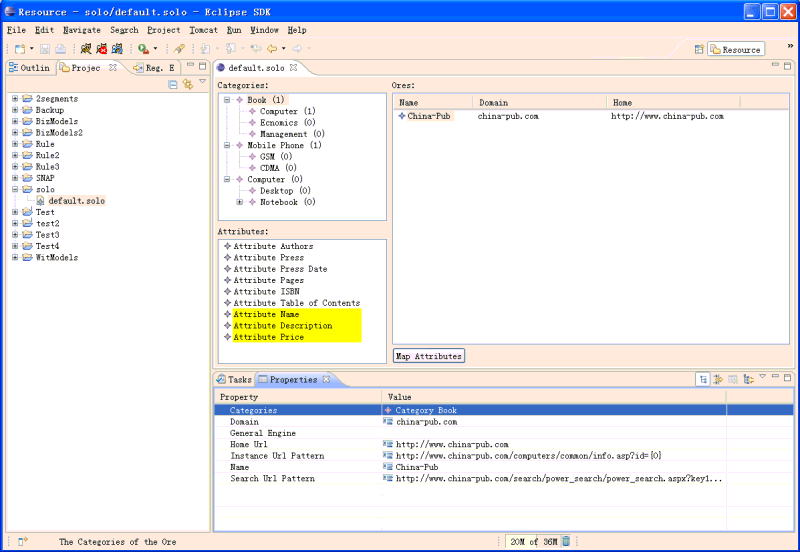The height and width of the screenshot is (552, 800).
Task: Click the Domain column header
Action: tap(539, 103)
